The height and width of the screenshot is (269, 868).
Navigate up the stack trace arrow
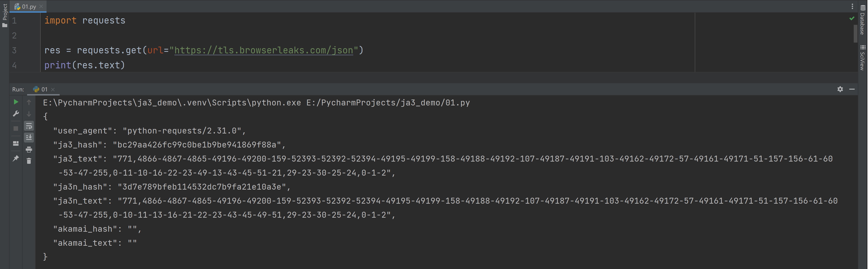click(29, 102)
